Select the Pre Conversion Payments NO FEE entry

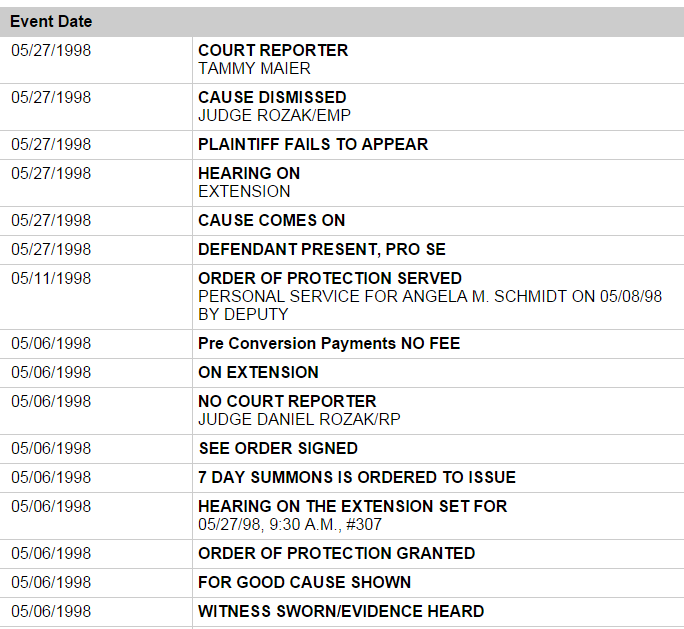click(x=329, y=343)
